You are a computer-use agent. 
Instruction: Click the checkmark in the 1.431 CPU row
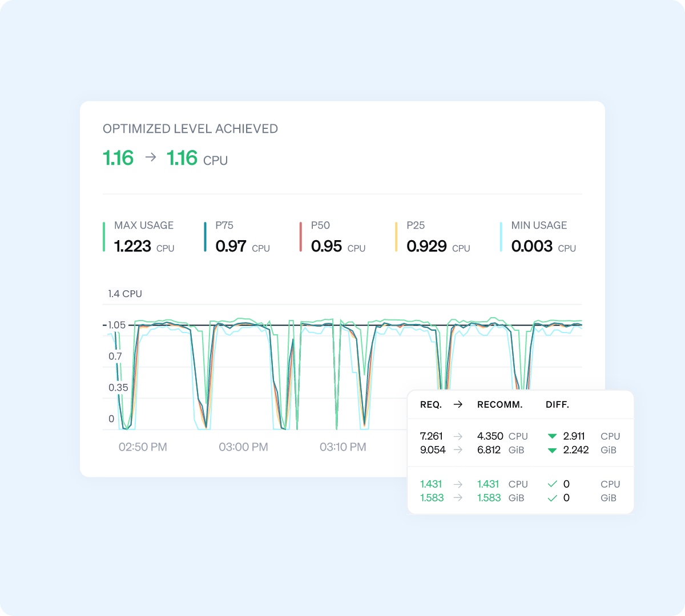[x=552, y=484]
